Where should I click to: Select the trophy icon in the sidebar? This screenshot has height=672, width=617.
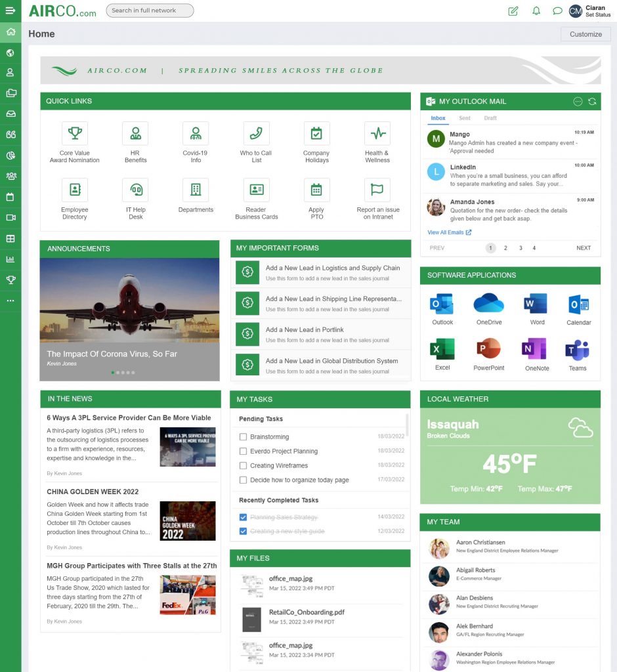(x=9, y=280)
